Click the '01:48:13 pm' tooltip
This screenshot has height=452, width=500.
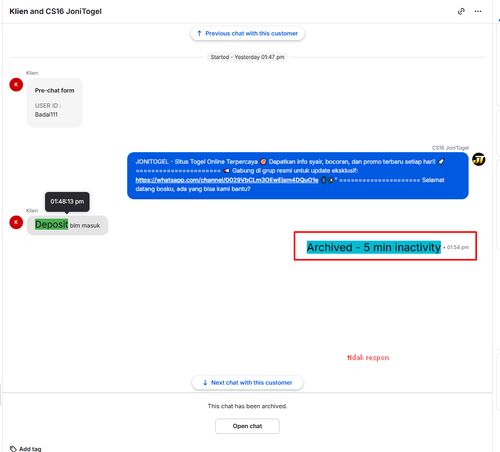[67, 201]
